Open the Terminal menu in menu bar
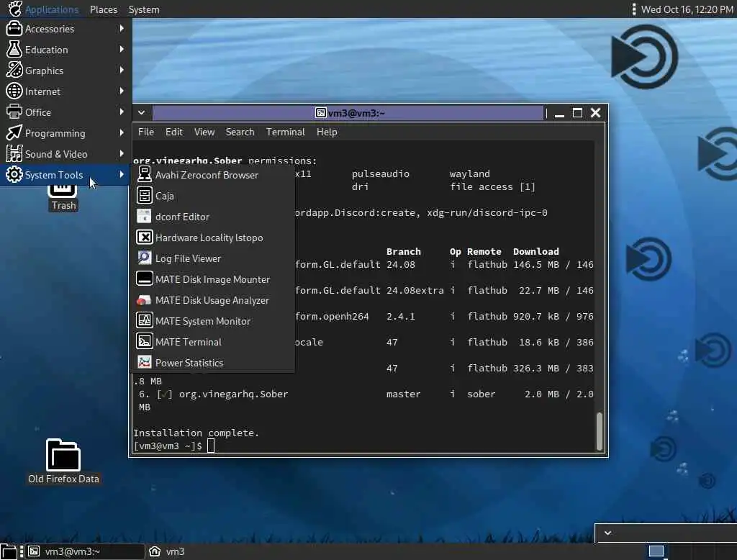This screenshot has width=737, height=560. coord(285,132)
